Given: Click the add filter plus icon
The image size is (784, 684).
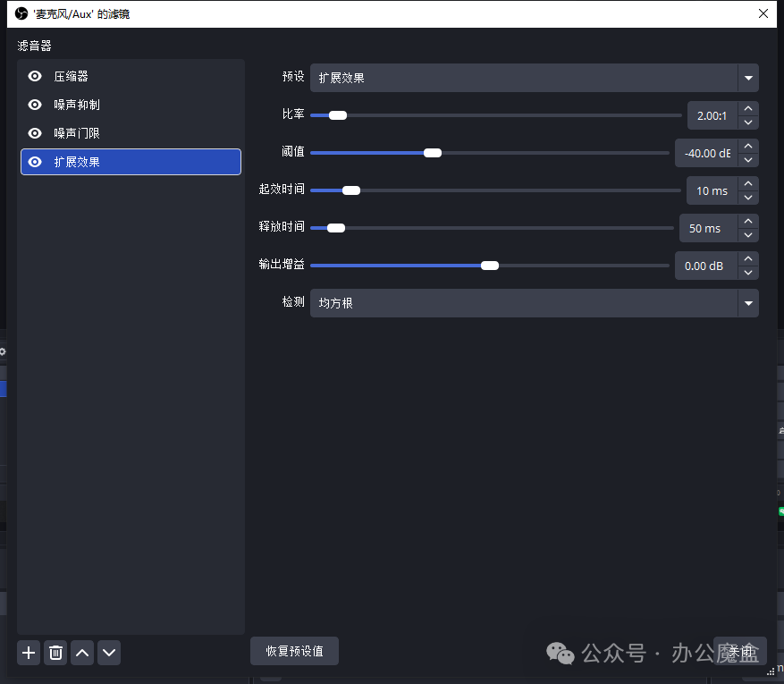Looking at the screenshot, I should coord(29,653).
